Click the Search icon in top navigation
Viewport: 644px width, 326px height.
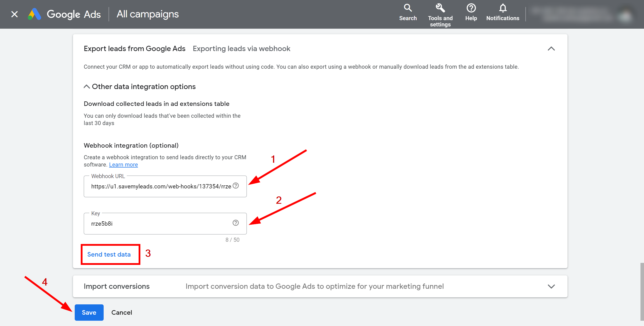pos(408,8)
